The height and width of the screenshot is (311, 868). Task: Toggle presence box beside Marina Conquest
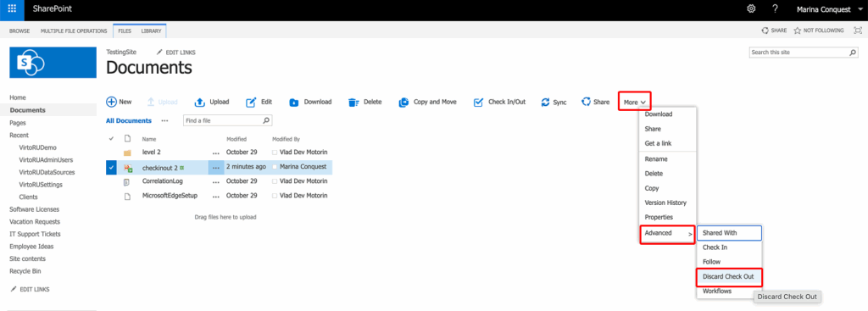tap(275, 167)
